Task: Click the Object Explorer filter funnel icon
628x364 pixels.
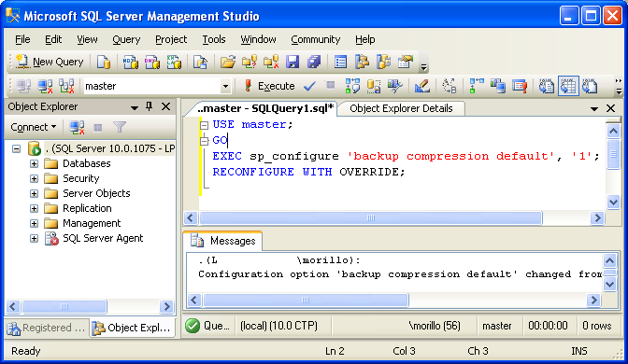Action: (120, 128)
